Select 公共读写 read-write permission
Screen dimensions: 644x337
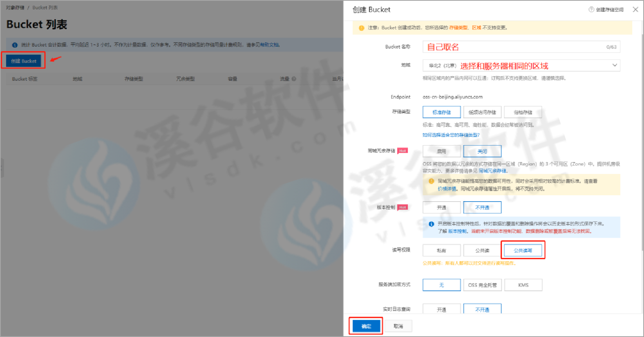(523, 250)
